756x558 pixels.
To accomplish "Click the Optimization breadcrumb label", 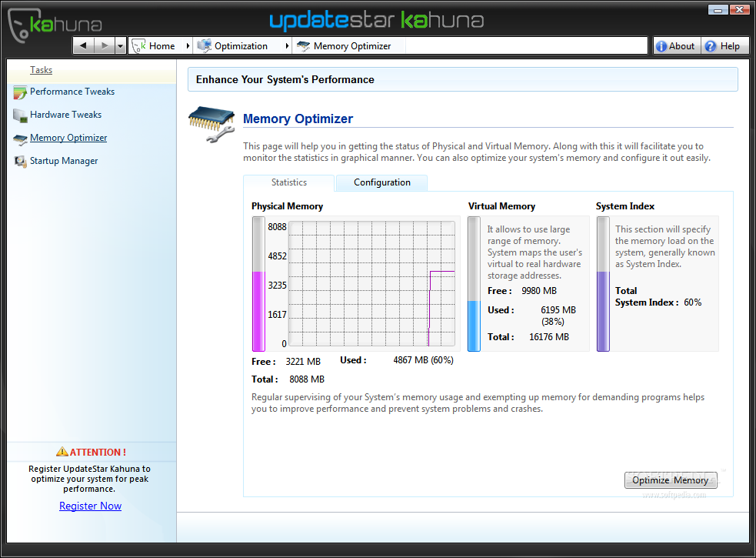I will (x=241, y=46).
